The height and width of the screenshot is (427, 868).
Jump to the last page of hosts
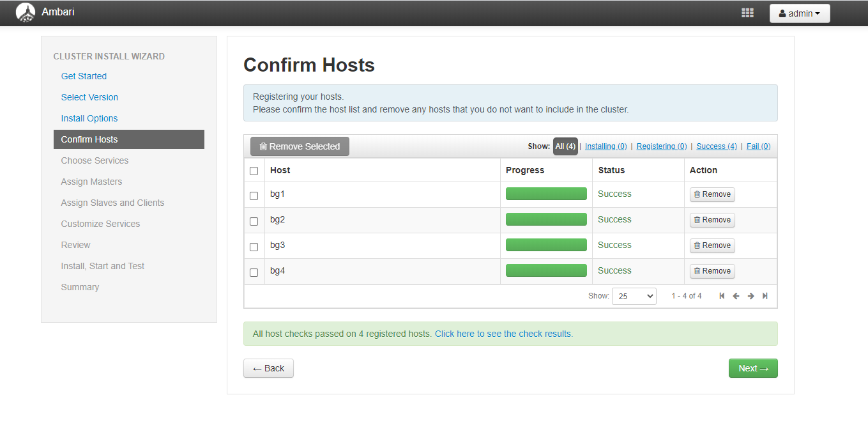coord(765,296)
